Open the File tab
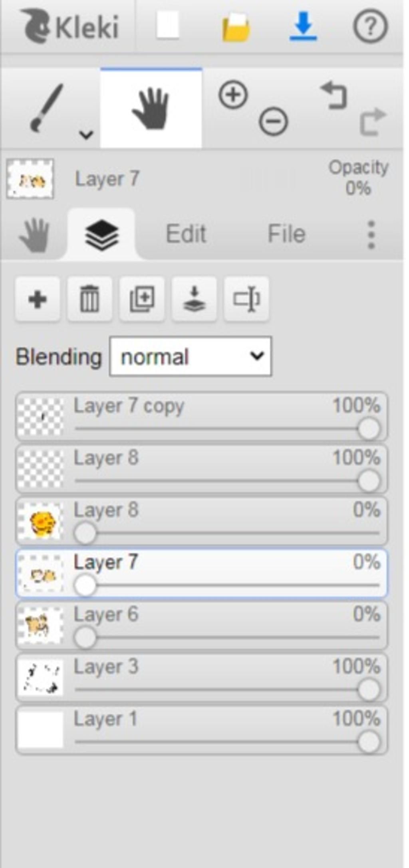This screenshot has height=868, width=409. tap(286, 234)
